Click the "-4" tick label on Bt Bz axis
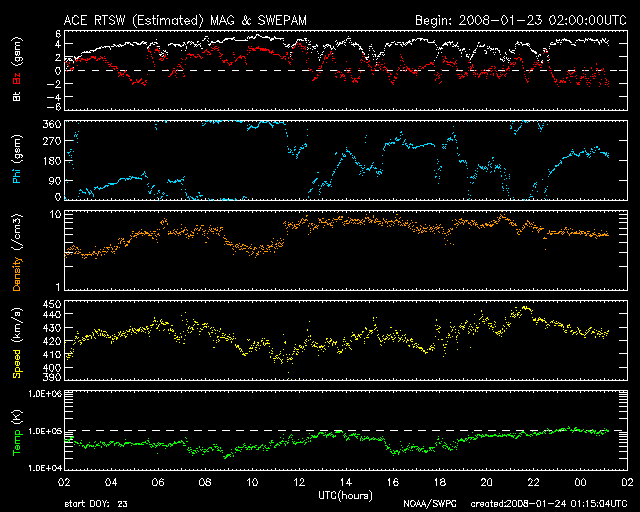 point(54,97)
